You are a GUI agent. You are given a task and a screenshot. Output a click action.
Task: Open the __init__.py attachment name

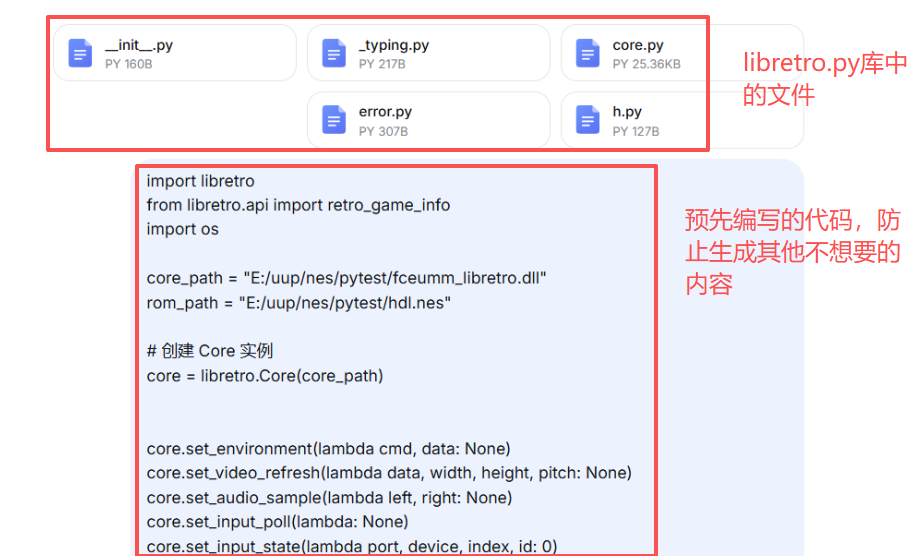139,45
